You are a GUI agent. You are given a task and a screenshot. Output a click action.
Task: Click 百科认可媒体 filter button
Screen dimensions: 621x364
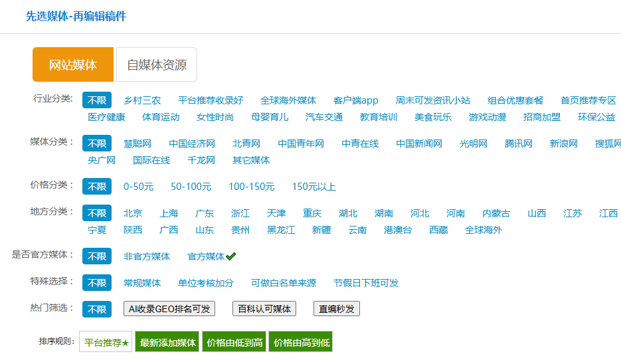[x=264, y=309]
